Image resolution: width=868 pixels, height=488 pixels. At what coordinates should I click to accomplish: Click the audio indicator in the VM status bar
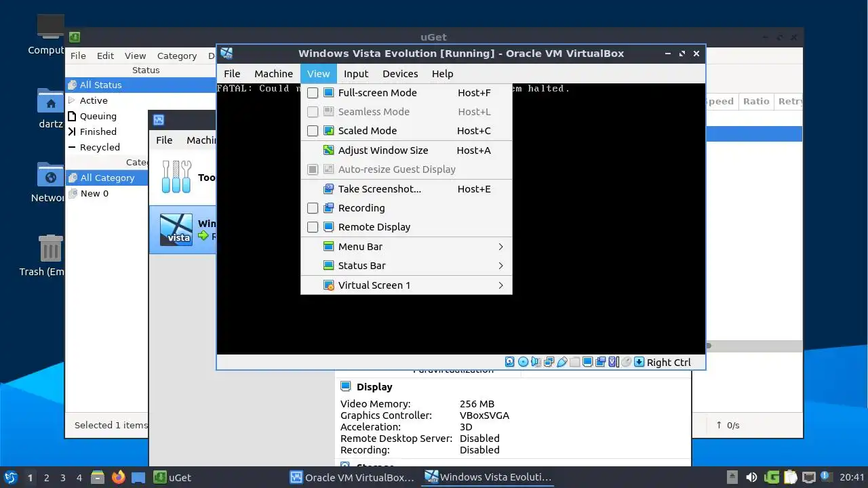(536, 362)
